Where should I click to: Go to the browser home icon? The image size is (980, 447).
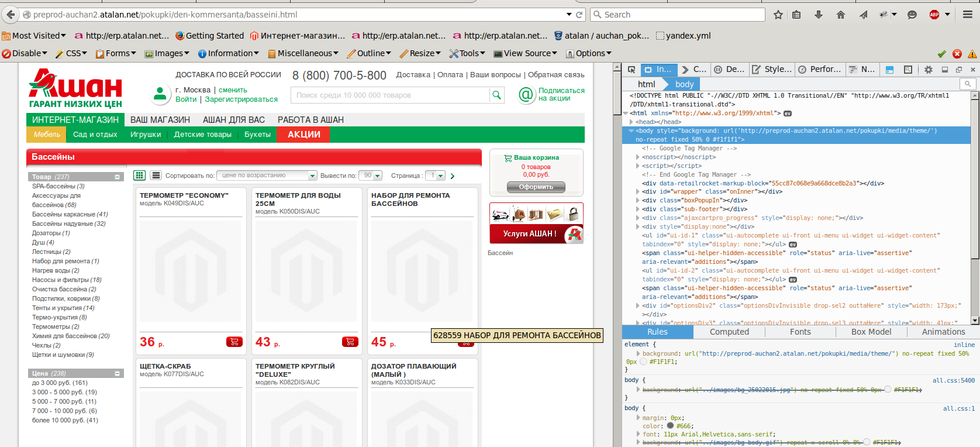[x=841, y=15]
